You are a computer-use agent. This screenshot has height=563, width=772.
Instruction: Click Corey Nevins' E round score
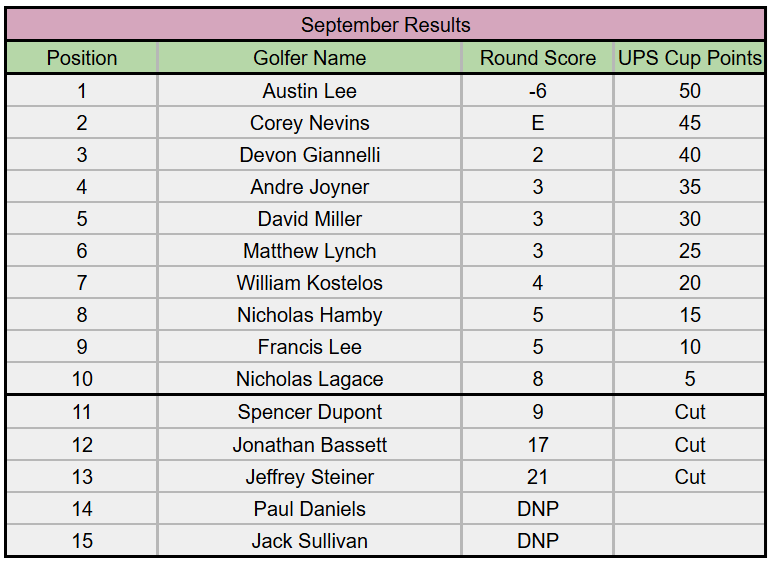(x=537, y=123)
